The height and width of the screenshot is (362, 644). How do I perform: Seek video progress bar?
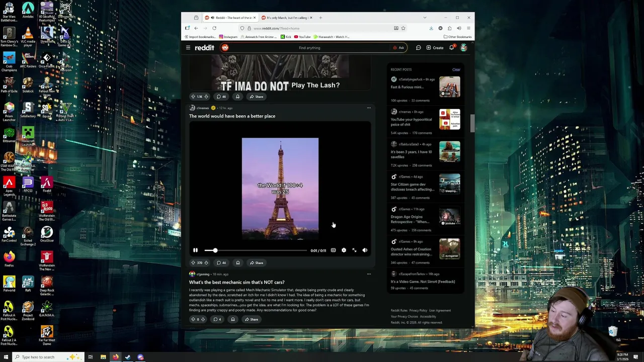(256, 250)
